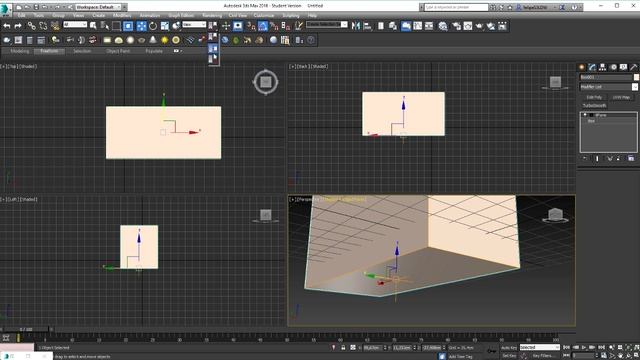This screenshot has height=360, width=640.
Task: Select the Bind to Space Warp tool
Action: pyautogui.click(x=55, y=26)
